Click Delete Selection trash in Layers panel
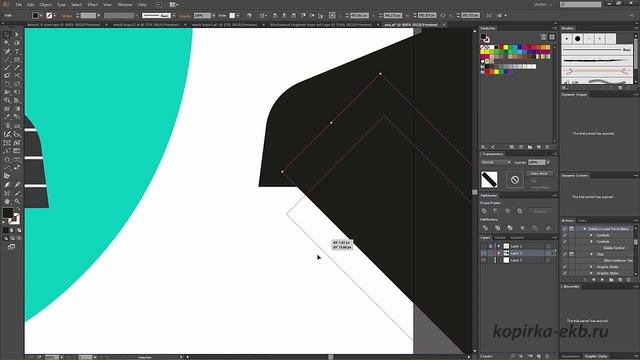The width and height of the screenshot is (640, 360). pos(547,356)
